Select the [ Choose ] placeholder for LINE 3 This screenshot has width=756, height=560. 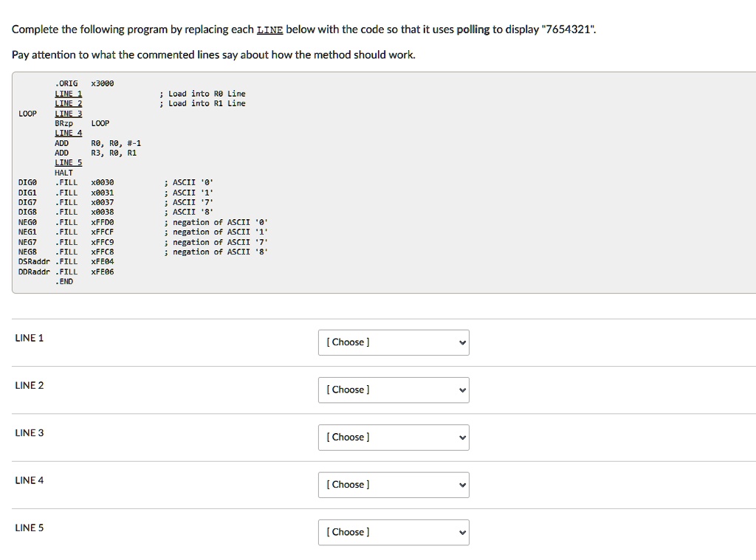347,437
